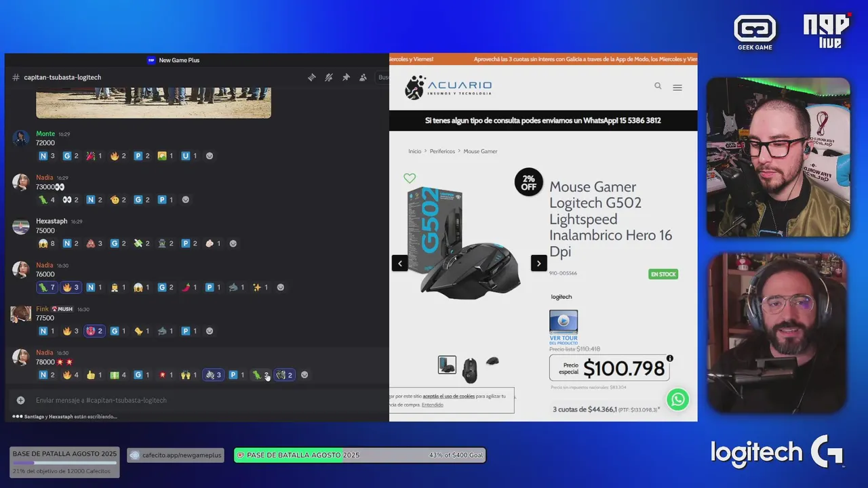Click price info icon beside $100.798
This screenshot has height=488, width=868.
(x=670, y=359)
